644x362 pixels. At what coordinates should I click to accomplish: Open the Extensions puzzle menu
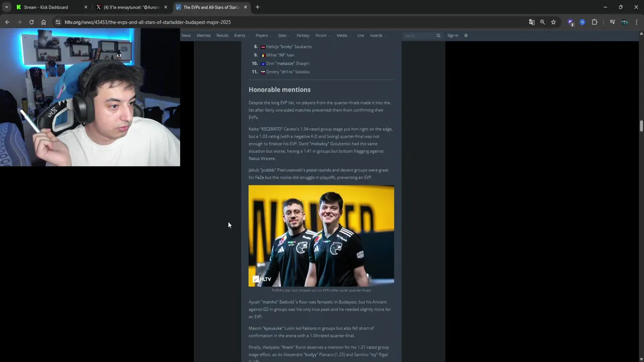594,22
